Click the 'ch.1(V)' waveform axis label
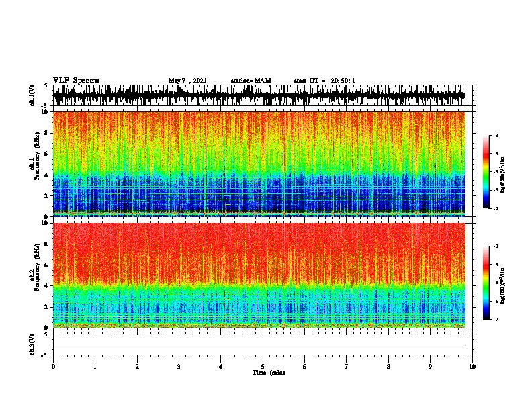Viewport: 532px width, 411px height. click(x=32, y=95)
